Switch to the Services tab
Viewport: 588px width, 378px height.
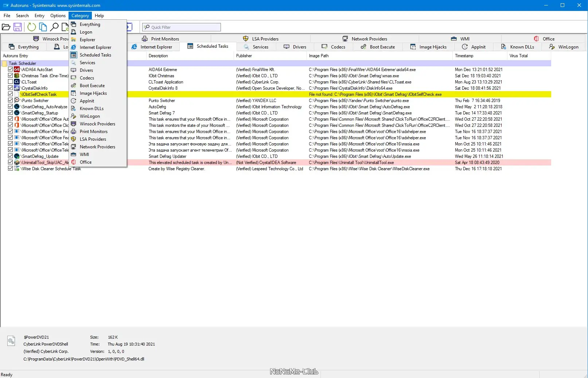coord(256,47)
